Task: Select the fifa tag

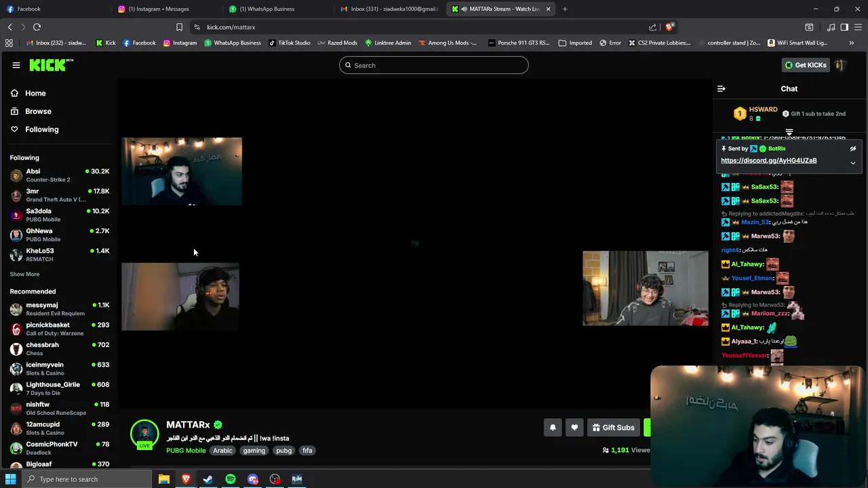Action: 307,451
